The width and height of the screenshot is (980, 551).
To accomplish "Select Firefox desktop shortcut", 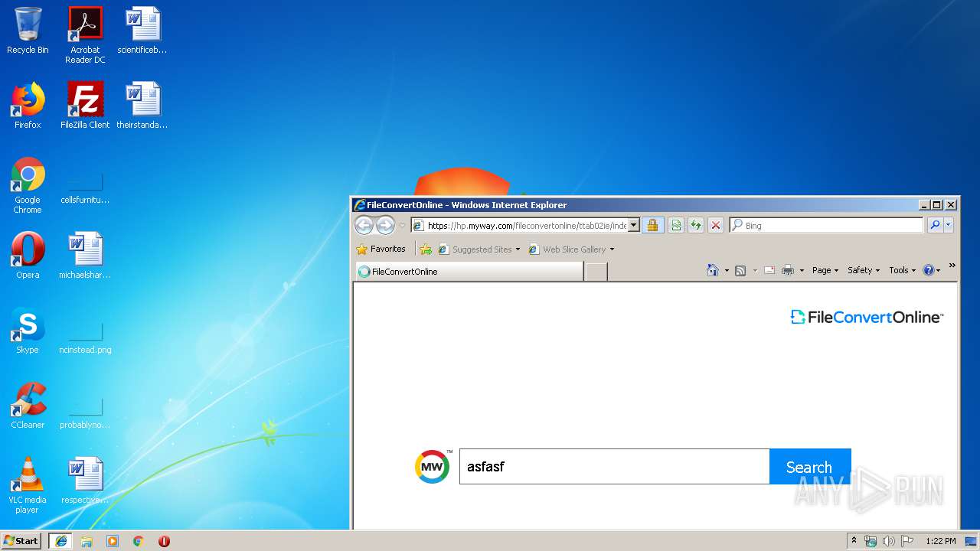I will [28, 106].
